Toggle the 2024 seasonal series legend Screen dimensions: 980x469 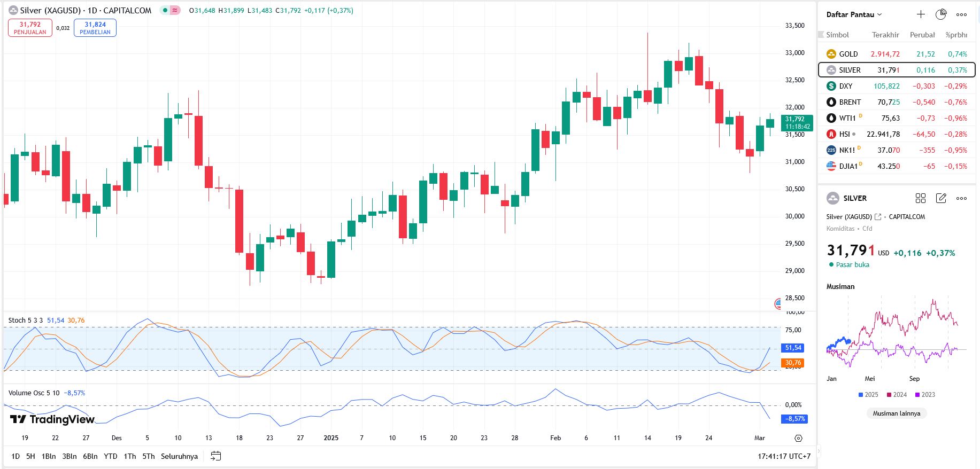tap(897, 395)
